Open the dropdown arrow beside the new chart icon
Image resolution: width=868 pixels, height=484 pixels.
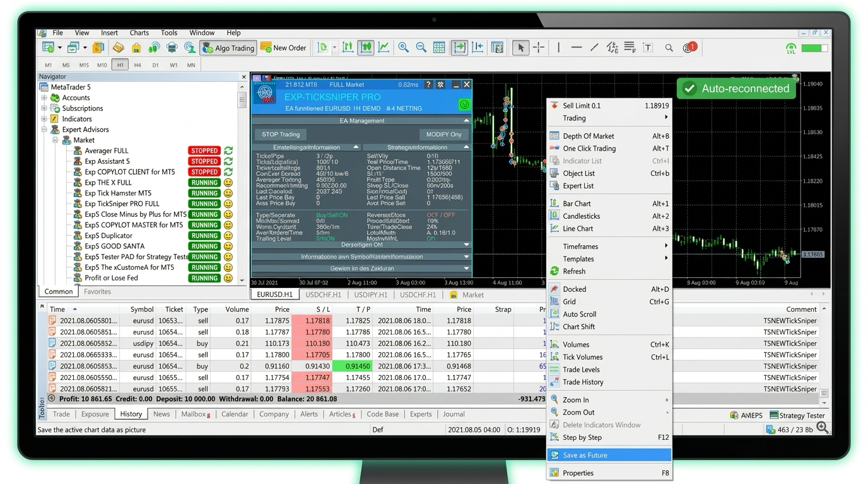coord(59,48)
